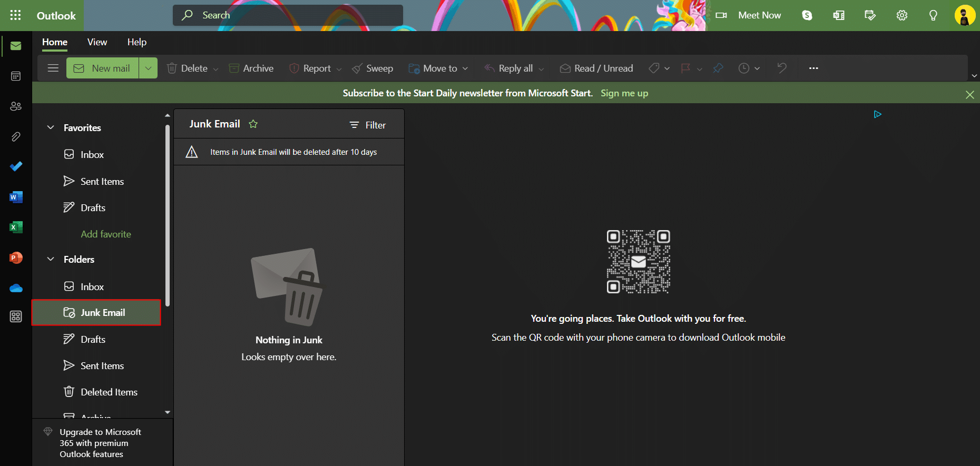Click Upgrade to Microsoft 365 link
The width and height of the screenshot is (980, 466).
coord(100,443)
